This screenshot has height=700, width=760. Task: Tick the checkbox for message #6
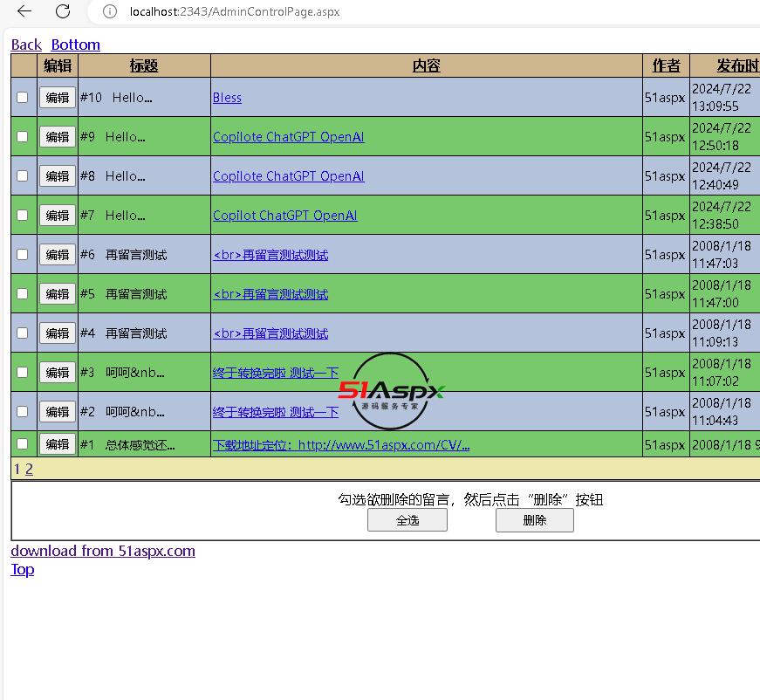[23, 255]
